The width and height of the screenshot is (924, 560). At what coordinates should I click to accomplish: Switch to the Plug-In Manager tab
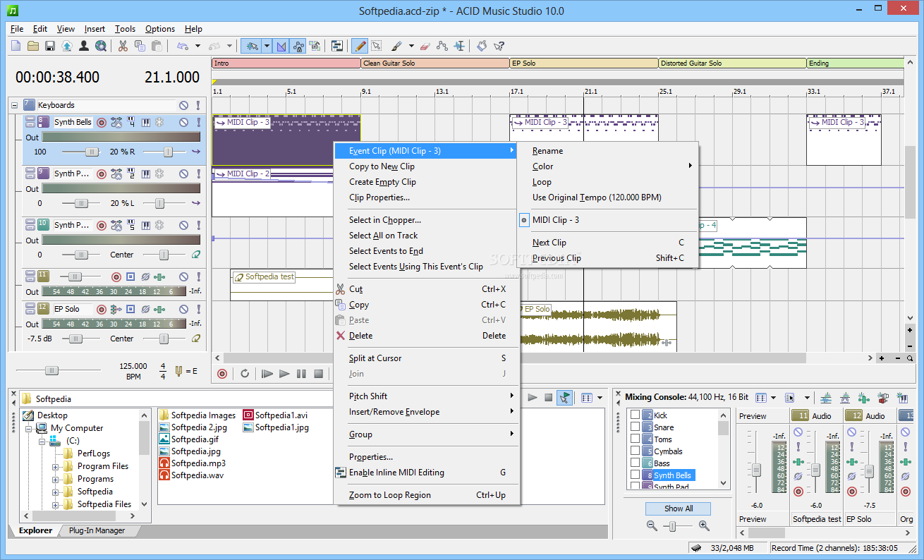(97, 530)
